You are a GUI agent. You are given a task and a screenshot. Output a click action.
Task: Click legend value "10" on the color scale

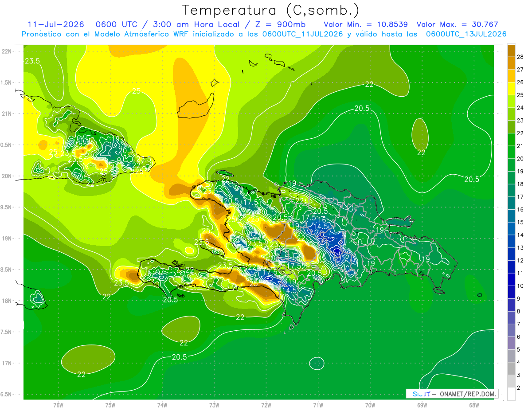[521, 286]
